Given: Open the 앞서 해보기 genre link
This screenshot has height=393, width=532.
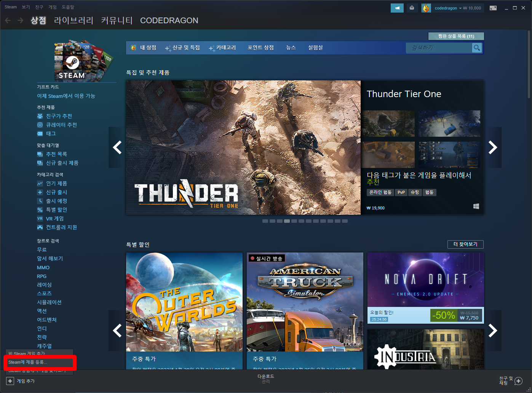Looking at the screenshot, I should [x=50, y=259].
